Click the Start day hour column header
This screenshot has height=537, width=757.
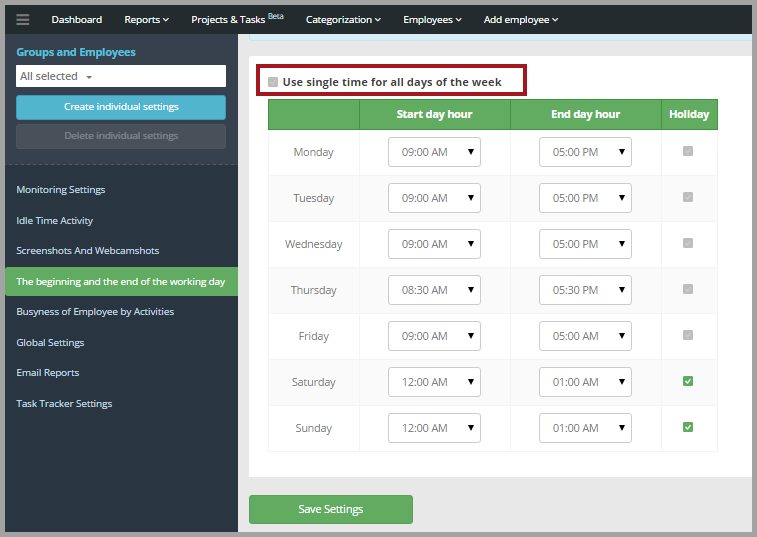[435, 114]
